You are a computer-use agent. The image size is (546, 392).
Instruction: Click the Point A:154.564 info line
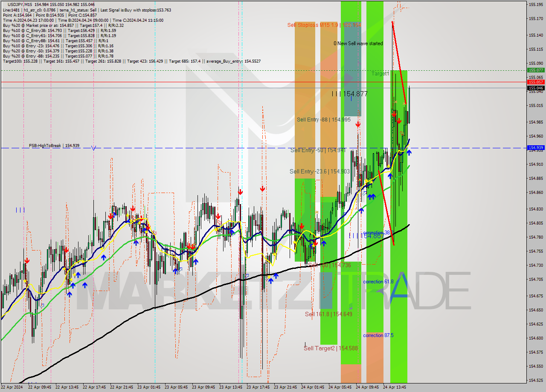[49, 15]
